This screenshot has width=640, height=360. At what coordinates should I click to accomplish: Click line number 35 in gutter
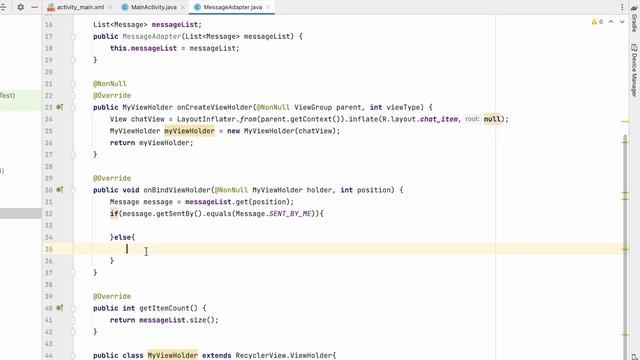(x=49, y=249)
